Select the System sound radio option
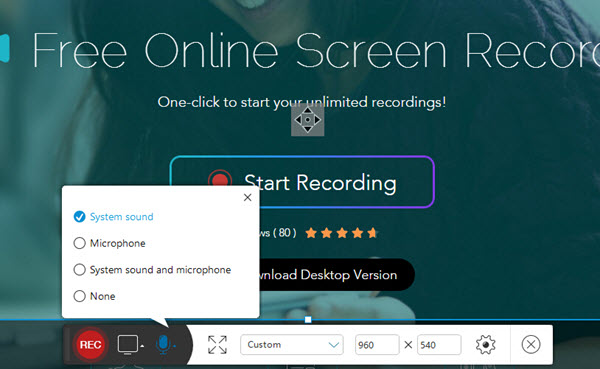Screen dimensions: 600x369 113,217
